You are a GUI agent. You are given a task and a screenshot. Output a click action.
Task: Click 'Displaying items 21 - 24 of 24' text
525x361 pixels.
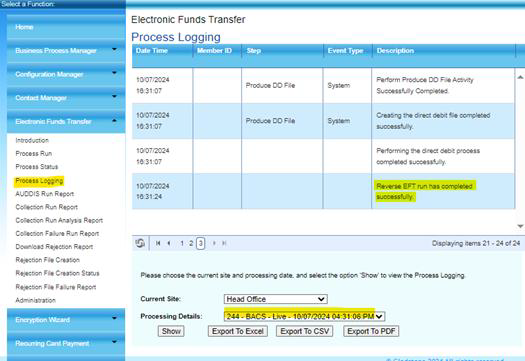[475, 243]
